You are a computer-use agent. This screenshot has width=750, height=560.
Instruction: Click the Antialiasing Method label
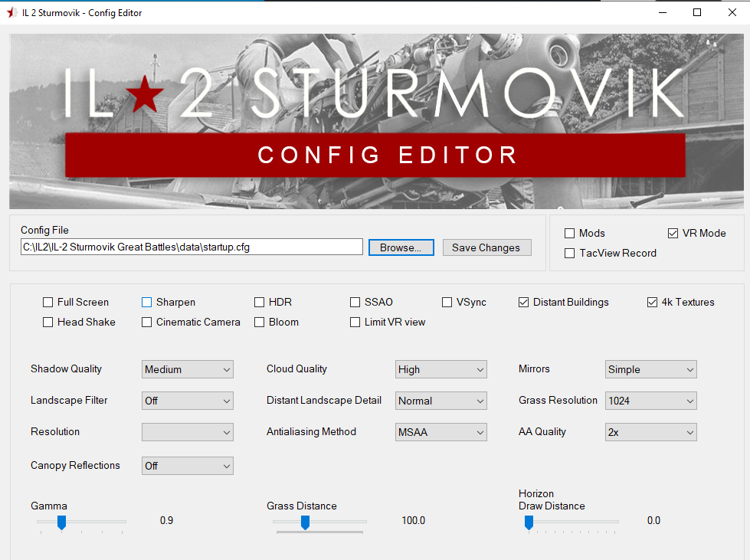311,431
